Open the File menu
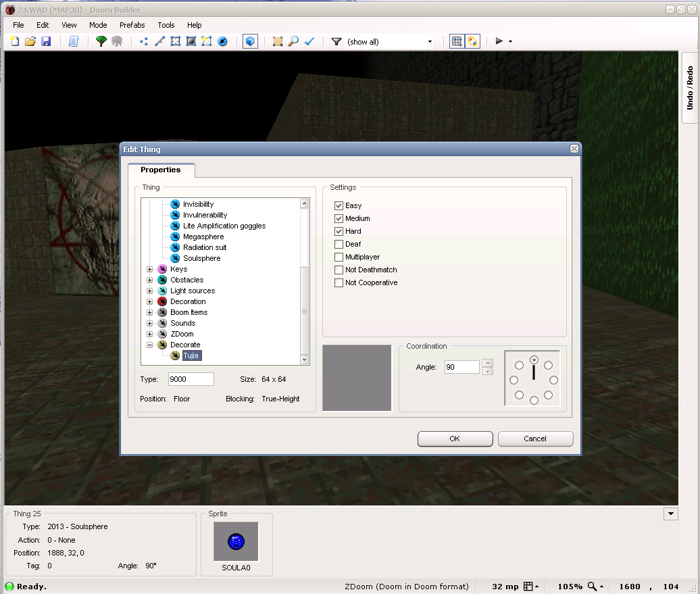Viewport: 700px width, 594px height. [18, 25]
